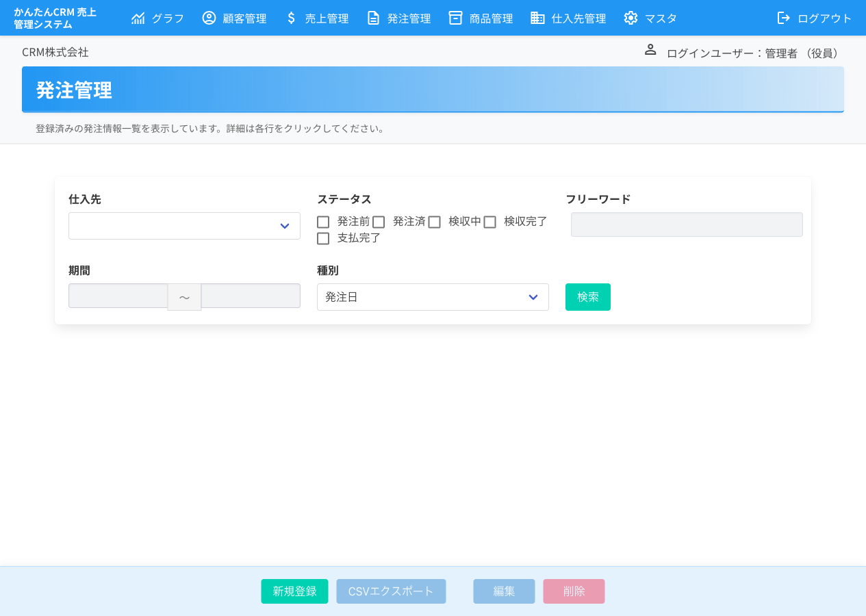Open マスタ via the gear icon
This screenshot has height=616, width=866.
[631, 18]
